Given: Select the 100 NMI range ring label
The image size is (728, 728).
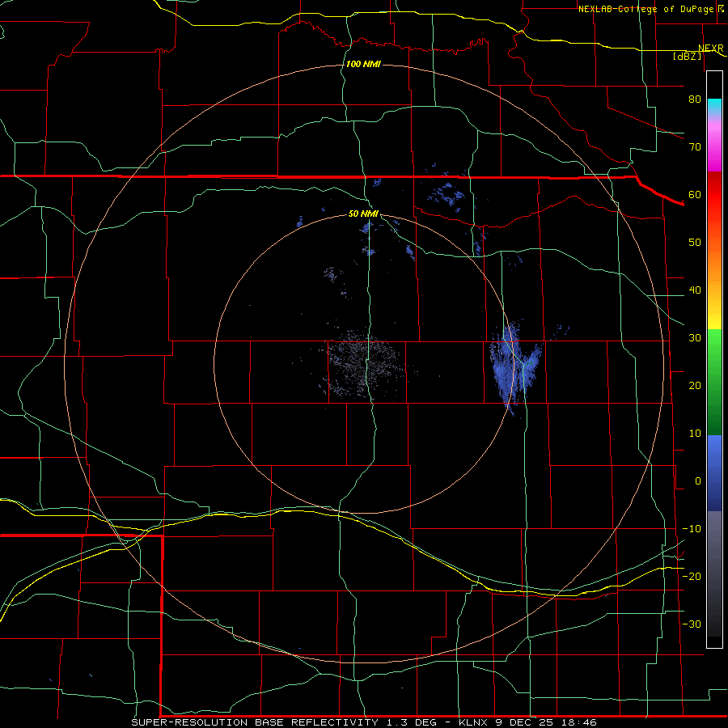Looking at the screenshot, I should click(x=363, y=64).
